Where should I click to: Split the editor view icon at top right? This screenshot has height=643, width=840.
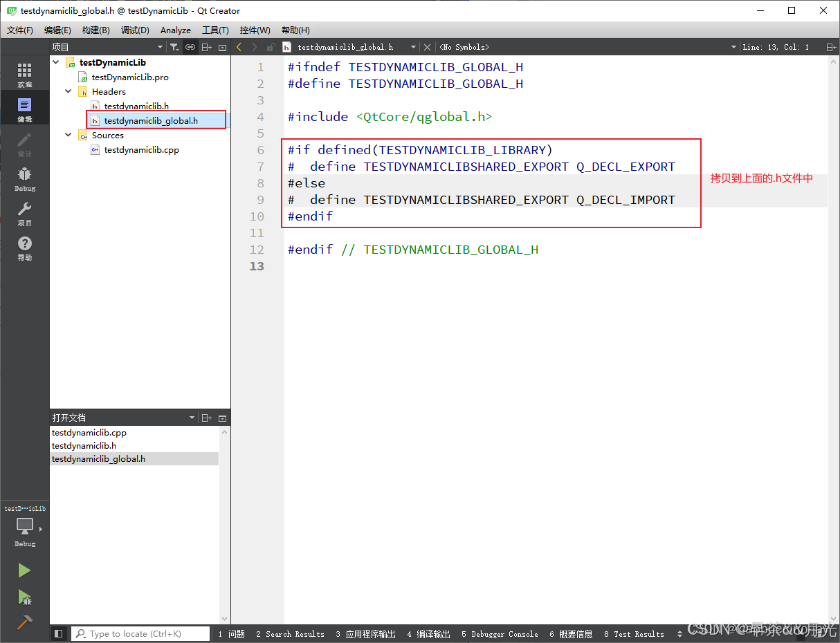(x=831, y=47)
